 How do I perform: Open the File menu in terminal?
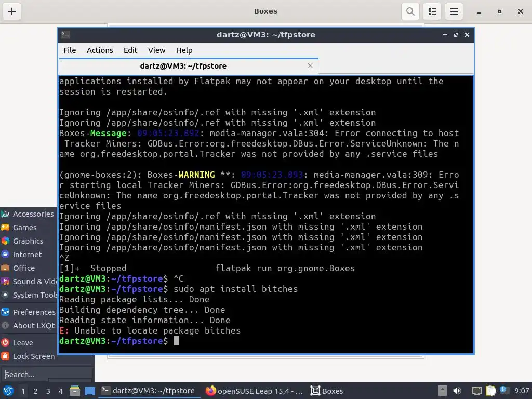point(70,50)
